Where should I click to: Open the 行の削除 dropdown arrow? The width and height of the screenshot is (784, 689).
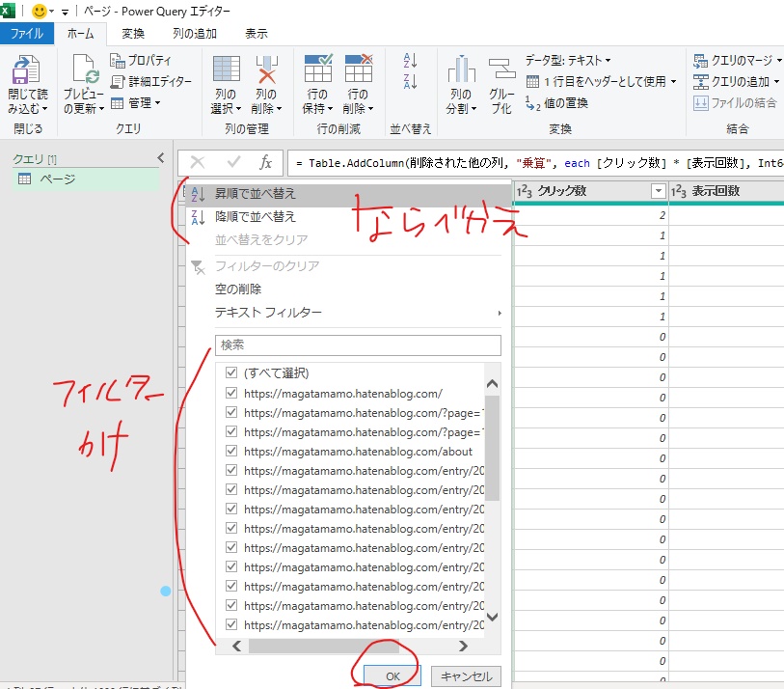pyautogui.click(x=371, y=109)
